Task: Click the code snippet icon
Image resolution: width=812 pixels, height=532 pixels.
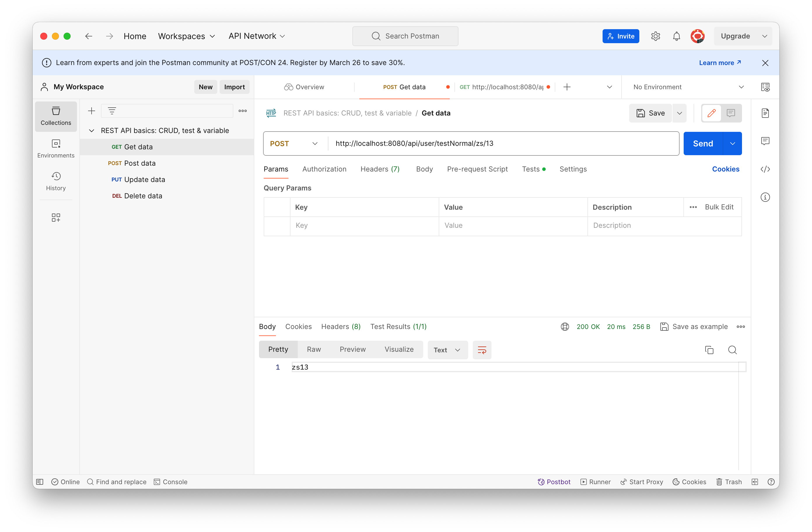Action: click(x=765, y=169)
